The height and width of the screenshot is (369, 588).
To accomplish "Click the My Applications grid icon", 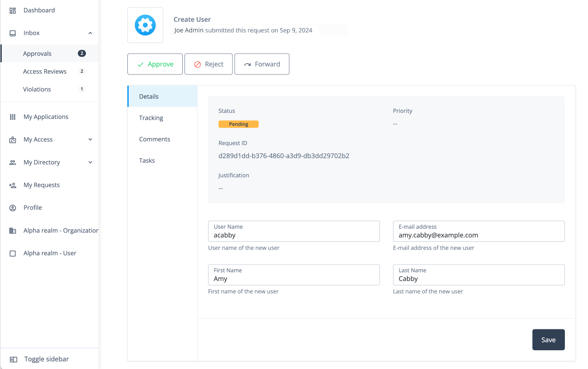I will click(x=13, y=117).
